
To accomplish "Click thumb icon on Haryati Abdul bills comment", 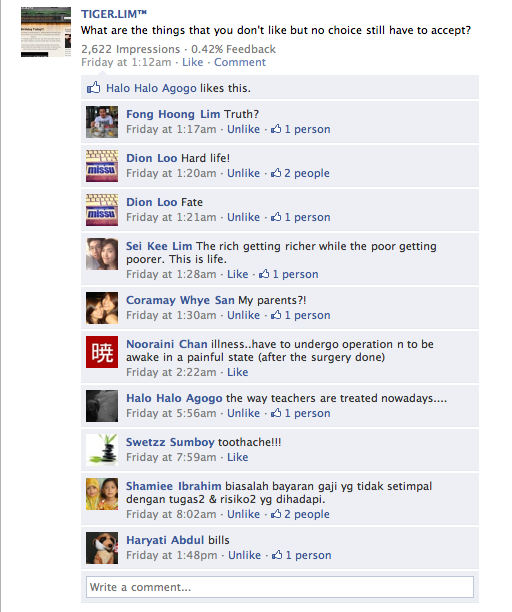I will (x=277, y=555).
